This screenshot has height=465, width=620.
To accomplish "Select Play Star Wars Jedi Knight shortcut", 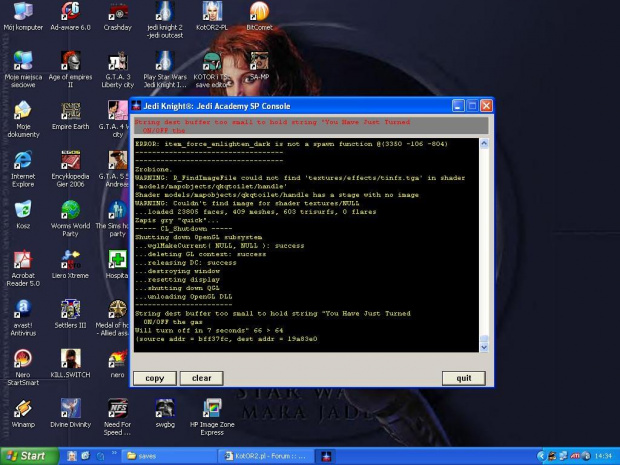I will [x=165, y=70].
